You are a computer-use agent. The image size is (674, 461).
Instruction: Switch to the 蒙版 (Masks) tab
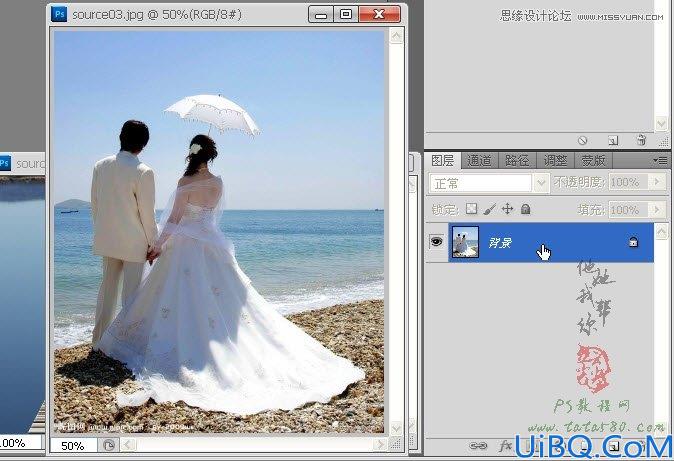pyautogui.click(x=593, y=161)
